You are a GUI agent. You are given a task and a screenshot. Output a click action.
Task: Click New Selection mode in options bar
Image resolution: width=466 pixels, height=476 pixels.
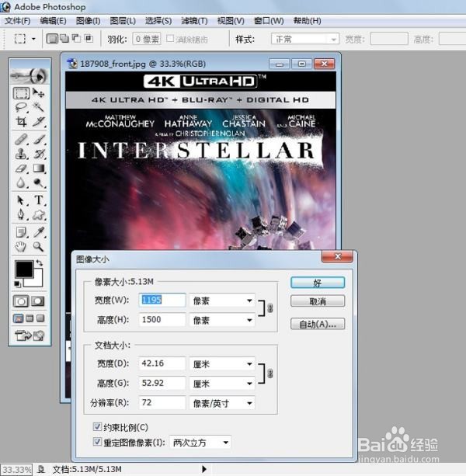click(x=52, y=39)
